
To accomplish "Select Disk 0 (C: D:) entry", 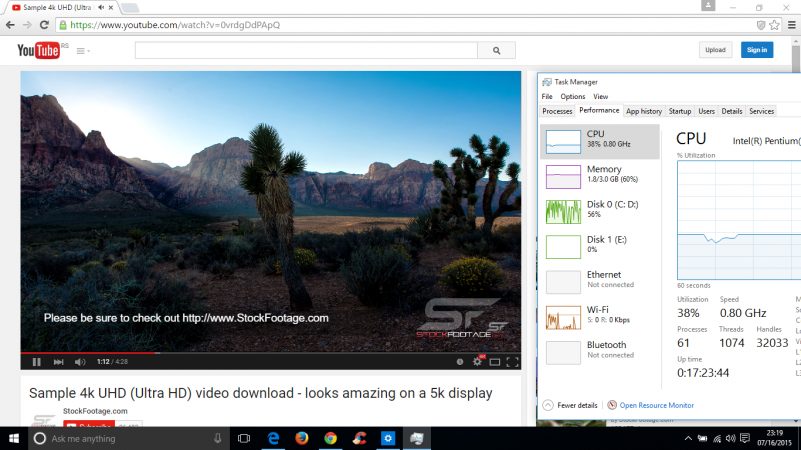I will point(600,211).
